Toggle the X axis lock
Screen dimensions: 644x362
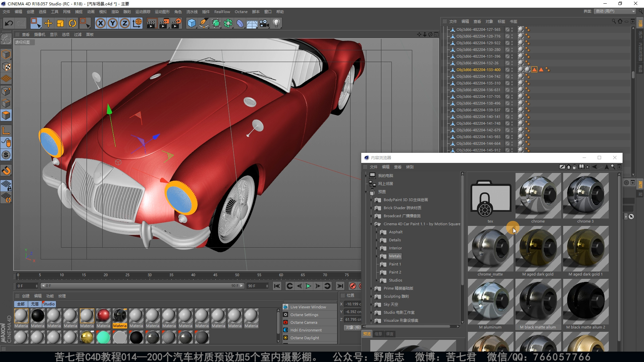tap(100, 23)
